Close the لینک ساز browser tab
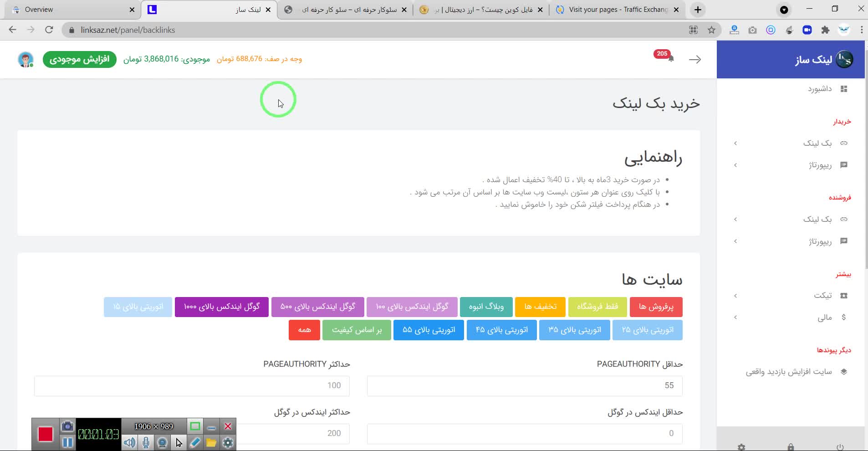 click(268, 10)
